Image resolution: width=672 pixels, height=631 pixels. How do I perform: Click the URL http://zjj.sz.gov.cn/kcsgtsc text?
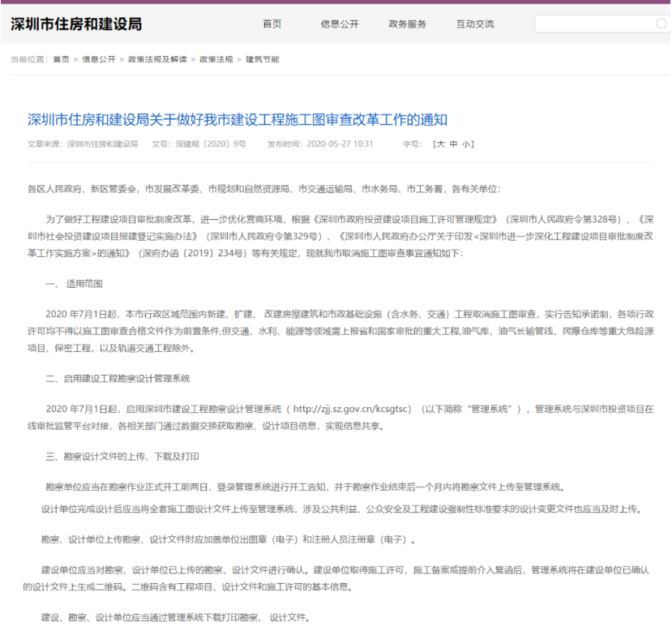350,409
